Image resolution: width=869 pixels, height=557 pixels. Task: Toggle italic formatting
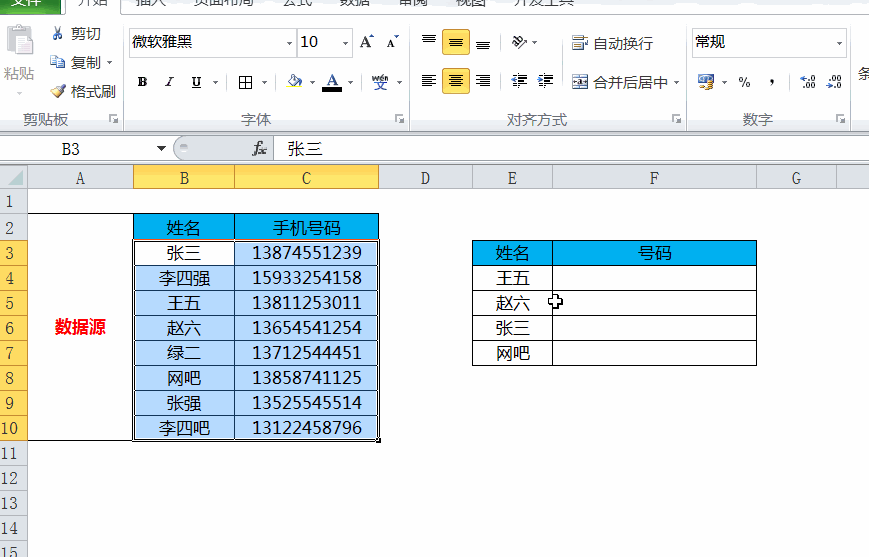169,82
